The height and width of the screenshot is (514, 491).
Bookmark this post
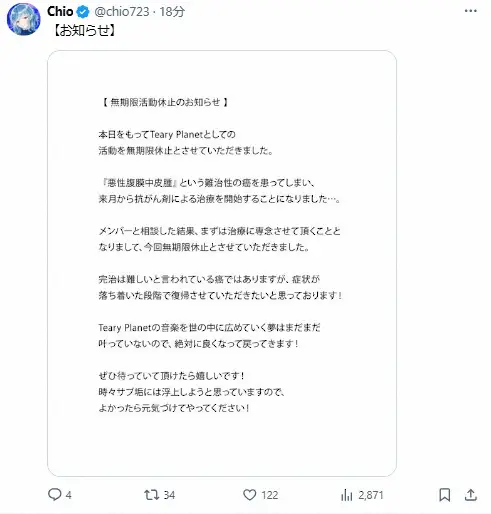[445, 495]
